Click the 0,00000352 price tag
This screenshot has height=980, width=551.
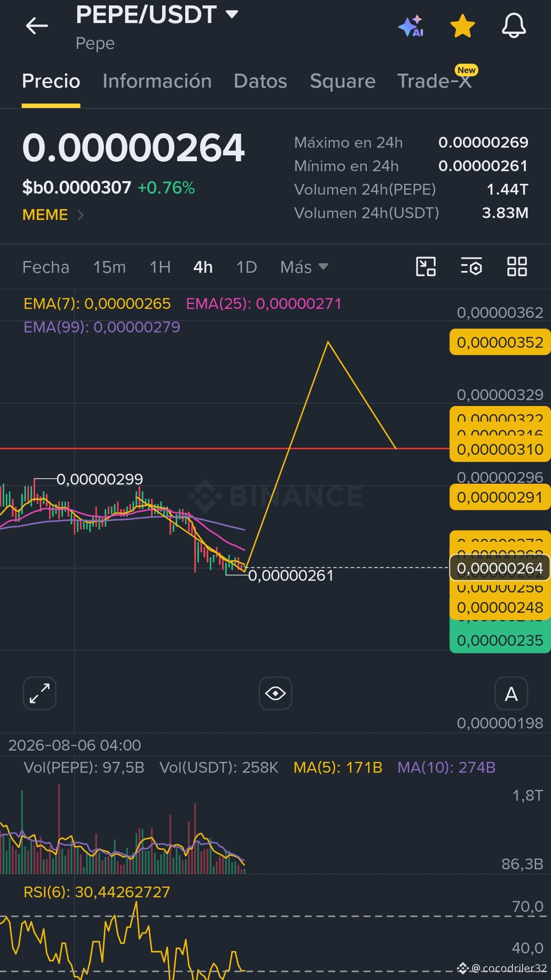pos(500,342)
